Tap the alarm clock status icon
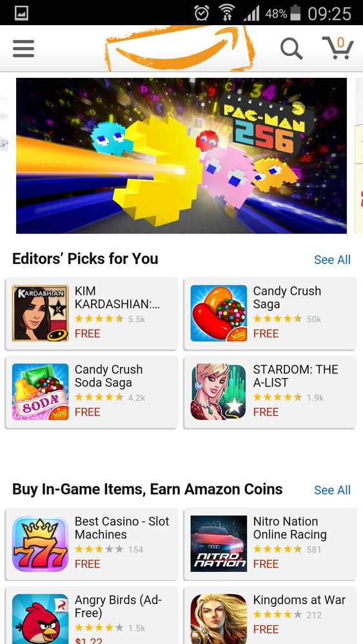 coord(201,14)
